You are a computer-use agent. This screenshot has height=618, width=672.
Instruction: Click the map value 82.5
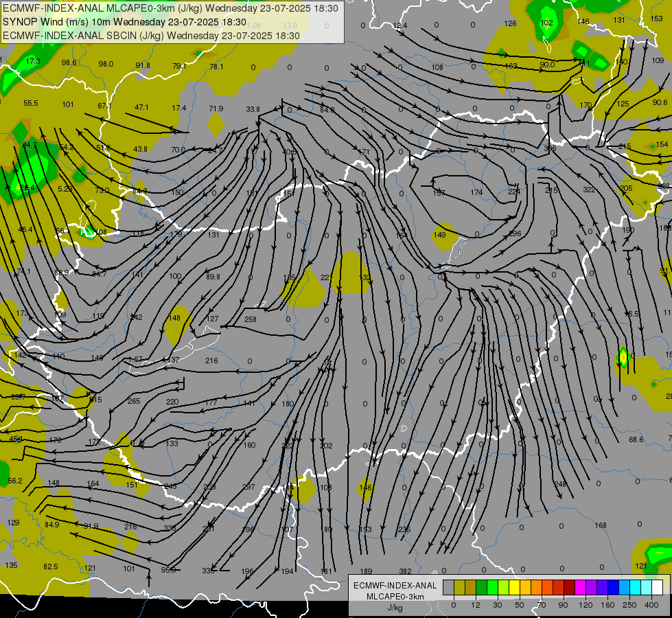[x=51, y=566]
